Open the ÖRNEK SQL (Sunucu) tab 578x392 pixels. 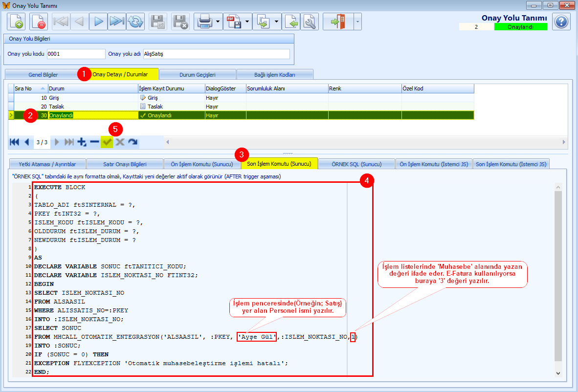click(x=356, y=164)
